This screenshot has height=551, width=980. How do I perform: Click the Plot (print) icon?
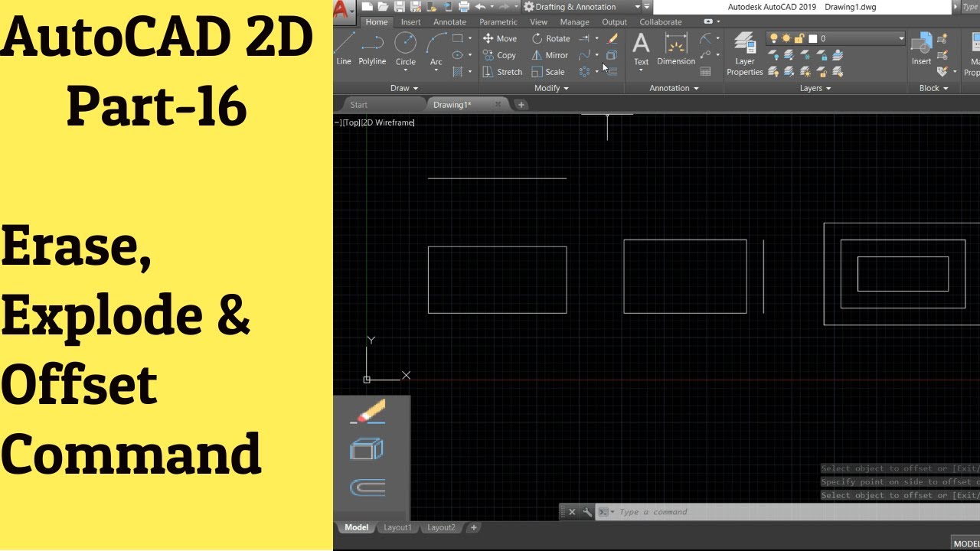point(464,7)
